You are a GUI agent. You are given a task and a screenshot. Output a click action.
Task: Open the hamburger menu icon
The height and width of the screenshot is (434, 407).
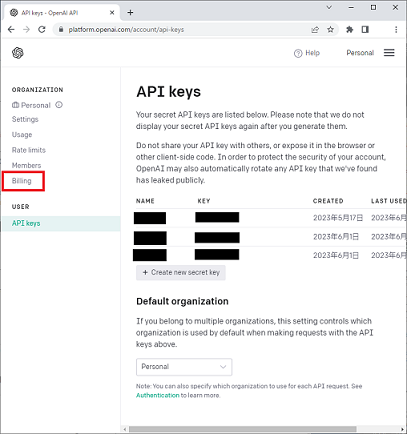click(x=389, y=53)
